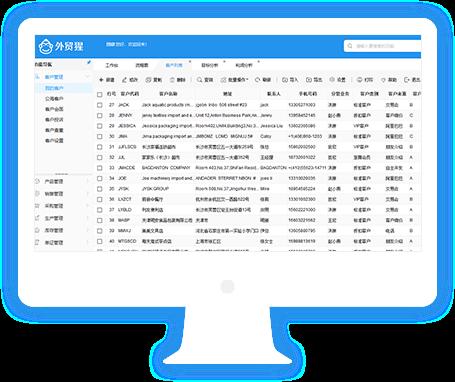Open the 目标分析 tab
Viewport: 455px width, 382px height.
(x=210, y=65)
